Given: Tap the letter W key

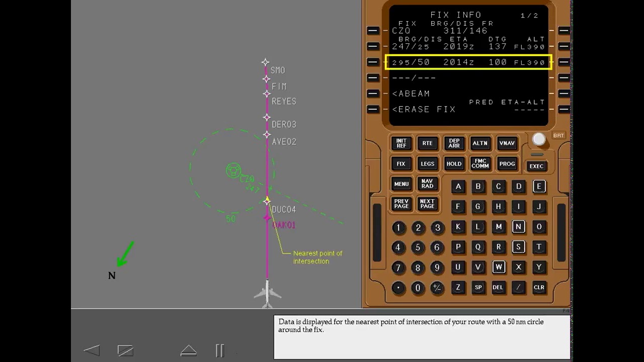Looking at the screenshot, I should click(498, 267).
